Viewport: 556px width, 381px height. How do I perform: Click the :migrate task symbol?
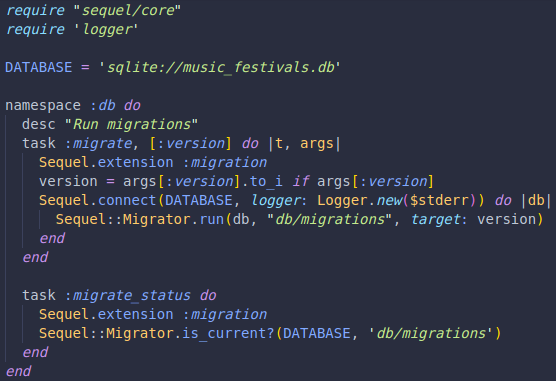[99, 143]
